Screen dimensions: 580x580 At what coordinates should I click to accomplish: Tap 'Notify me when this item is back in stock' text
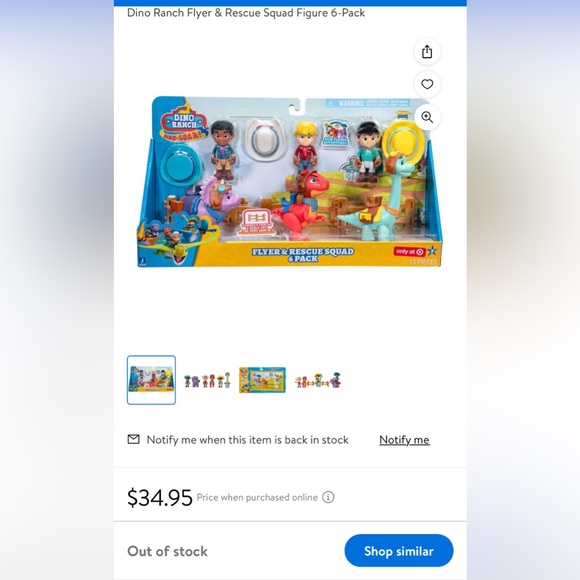coord(247,440)
